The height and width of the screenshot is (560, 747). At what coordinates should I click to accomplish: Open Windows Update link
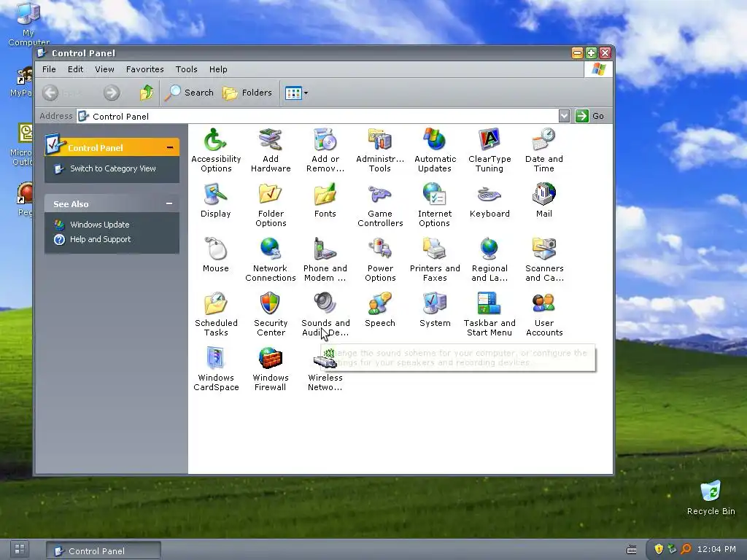[x=99, y=225]
